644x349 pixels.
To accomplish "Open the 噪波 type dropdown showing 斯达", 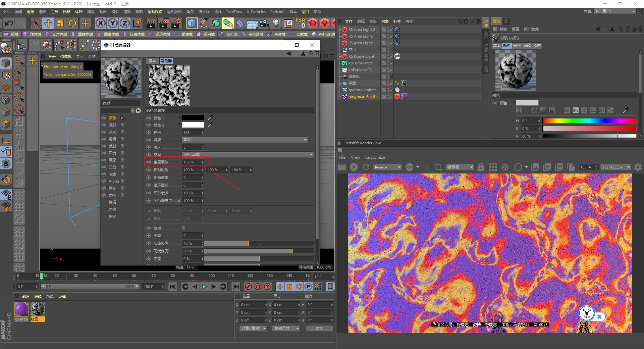I will tap(245, 140).
